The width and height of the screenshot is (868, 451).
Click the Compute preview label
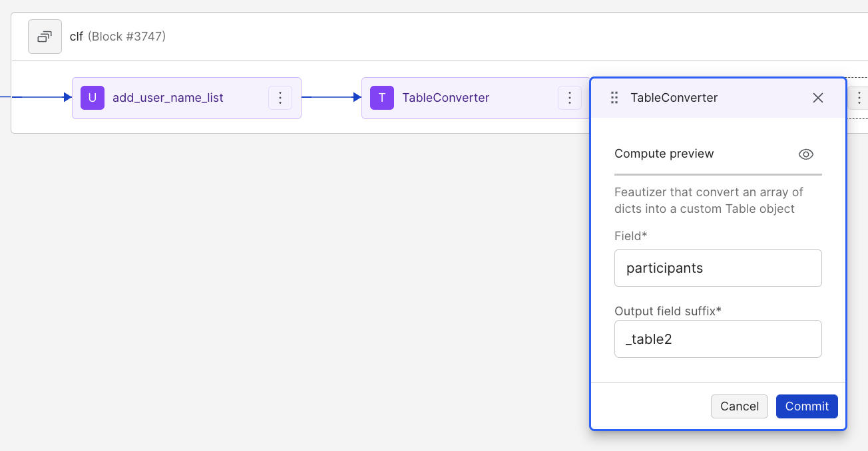coord(664,154)
